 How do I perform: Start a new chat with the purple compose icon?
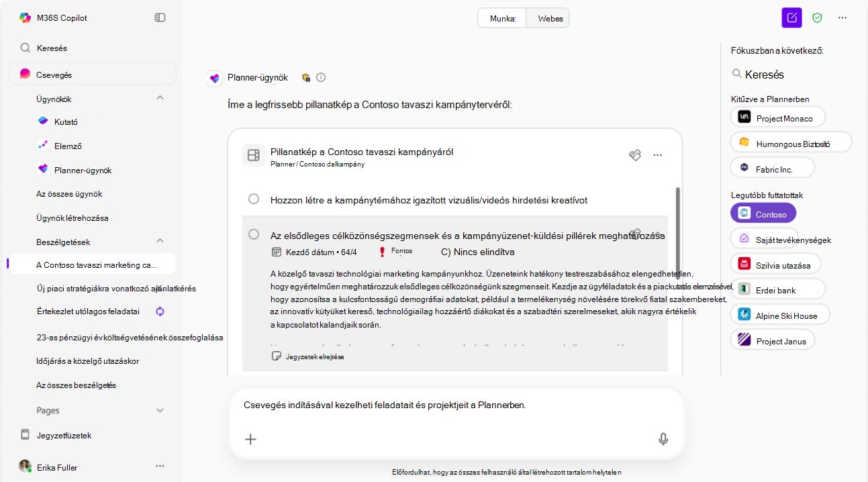pyautogui.click(x=792, y=17)
